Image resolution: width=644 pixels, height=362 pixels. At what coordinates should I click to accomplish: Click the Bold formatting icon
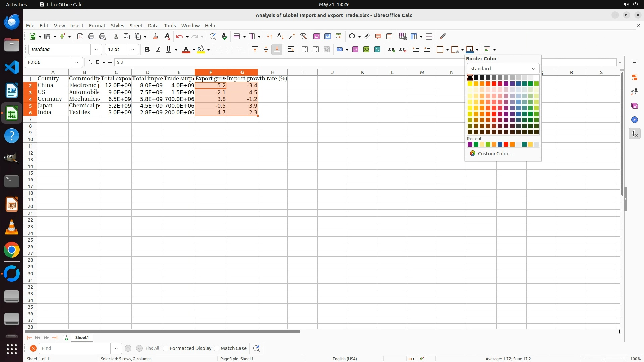coord(147,50)
